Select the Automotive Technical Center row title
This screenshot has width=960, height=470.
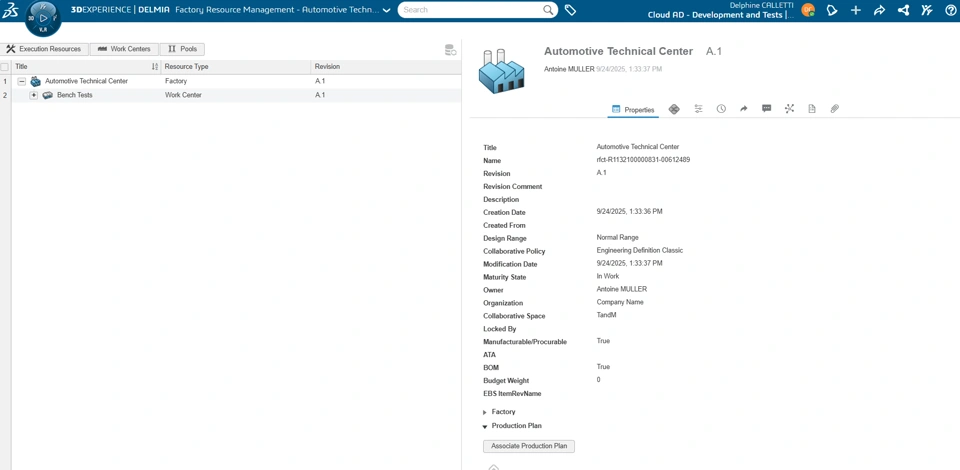[x=86, y=81]
